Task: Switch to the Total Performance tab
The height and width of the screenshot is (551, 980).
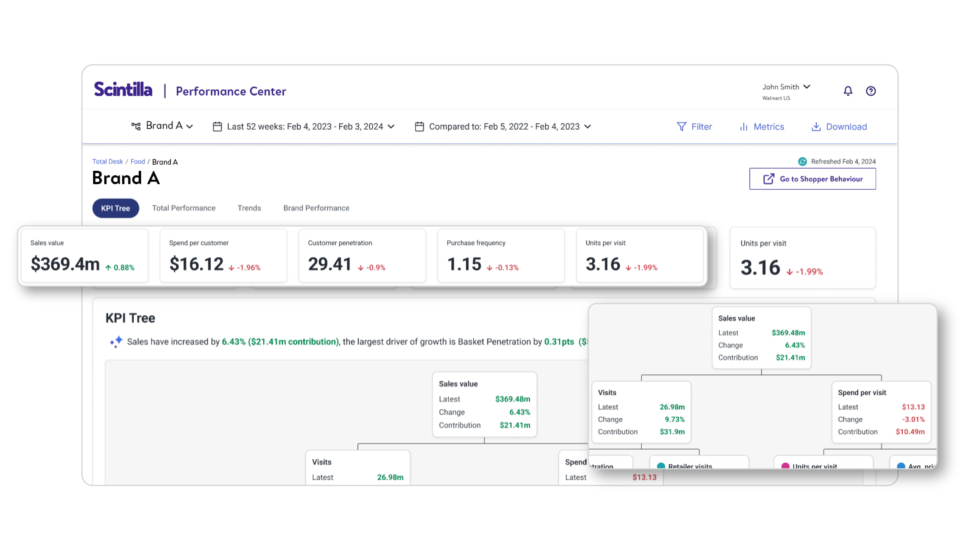Action: (184, 208)
